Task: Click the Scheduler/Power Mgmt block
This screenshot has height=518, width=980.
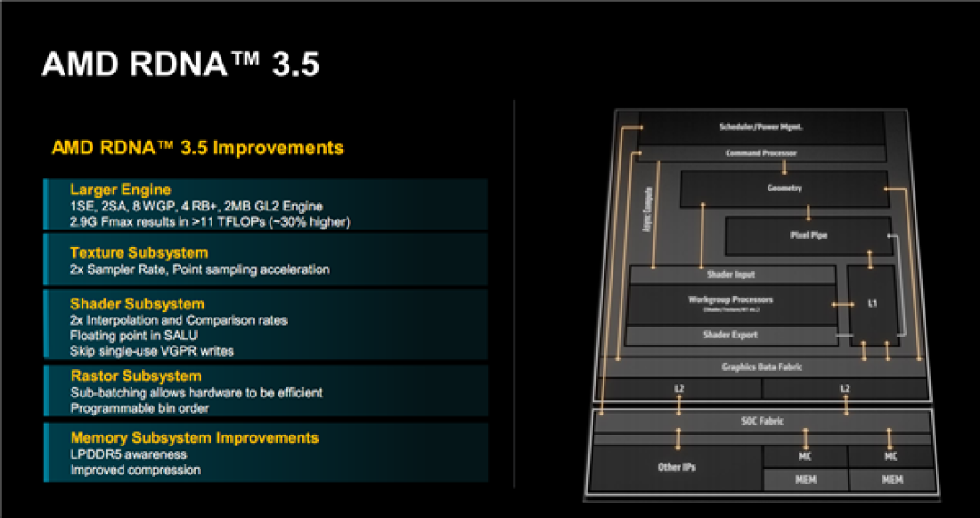Action: coord(760,128)
